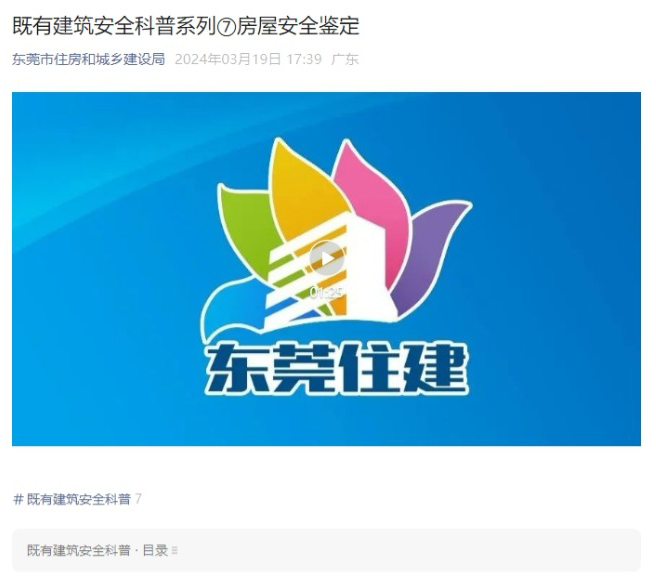Click the list icon beside 目录

point(175,550)
